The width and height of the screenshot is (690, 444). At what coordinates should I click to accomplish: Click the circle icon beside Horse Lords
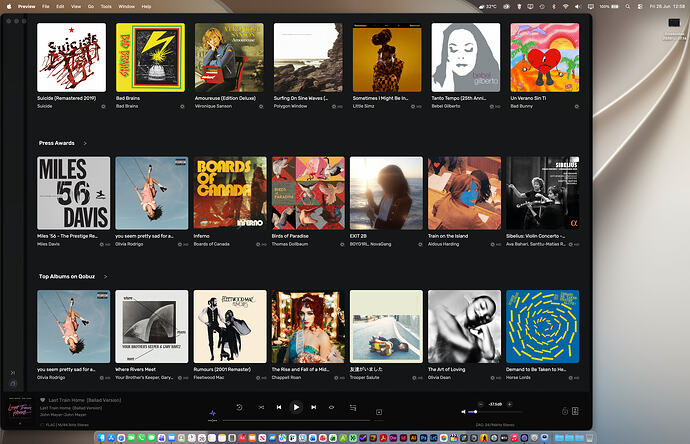pos(571,378)
